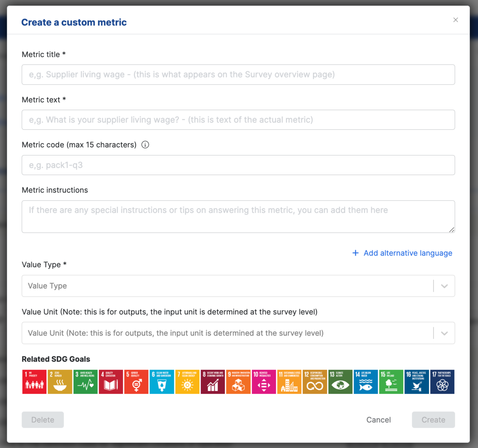Expand the Value Type options via its chevron
Viewport: 478px width, 448px height.
click(x=445, y=286)
